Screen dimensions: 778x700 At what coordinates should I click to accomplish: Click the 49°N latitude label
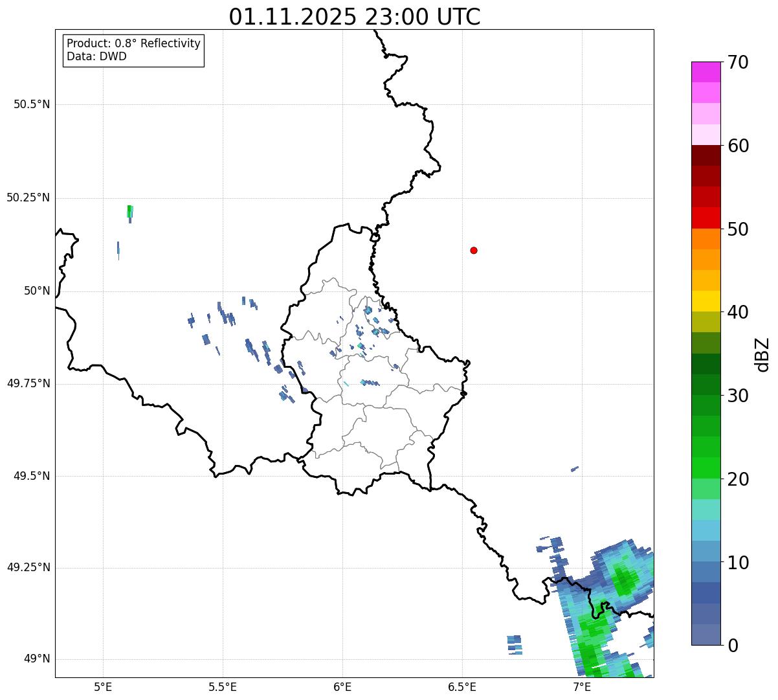37,659
